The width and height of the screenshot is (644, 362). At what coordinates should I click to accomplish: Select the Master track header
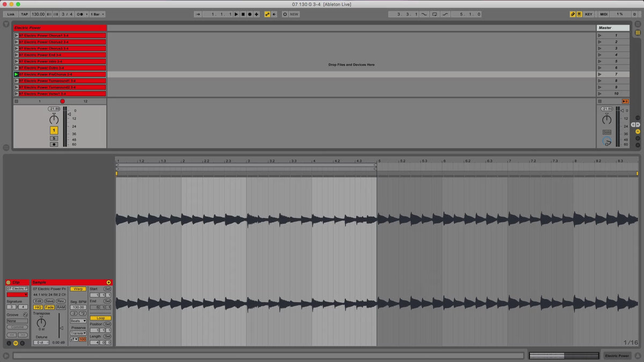click(612, 28)
